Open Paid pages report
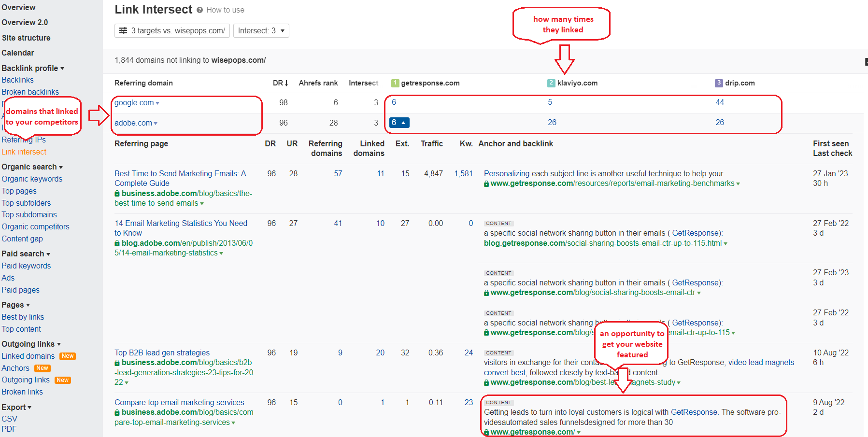Viewport: 868px width, 437px height. (x=20, y=290)
